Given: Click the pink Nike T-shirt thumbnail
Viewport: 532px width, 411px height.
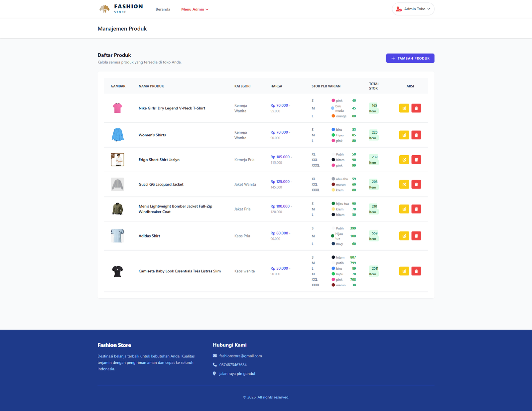Looking at the screenshot, I should [117, 108].
